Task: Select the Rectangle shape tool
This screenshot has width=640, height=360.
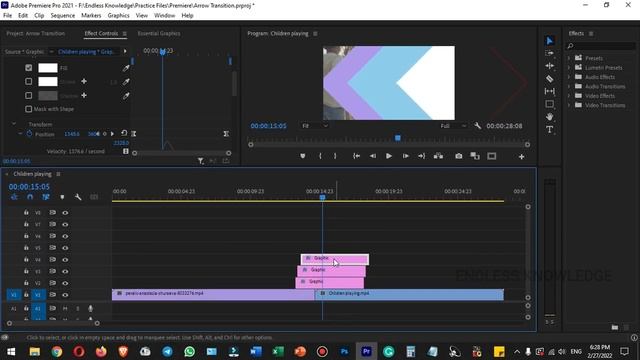Action: tap(549, 104)
